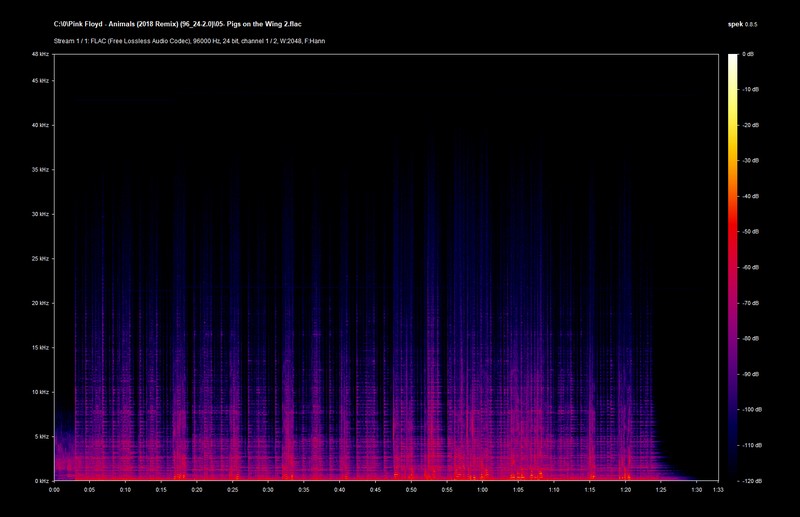Click the 0:00 time marker

click(54, 490)
